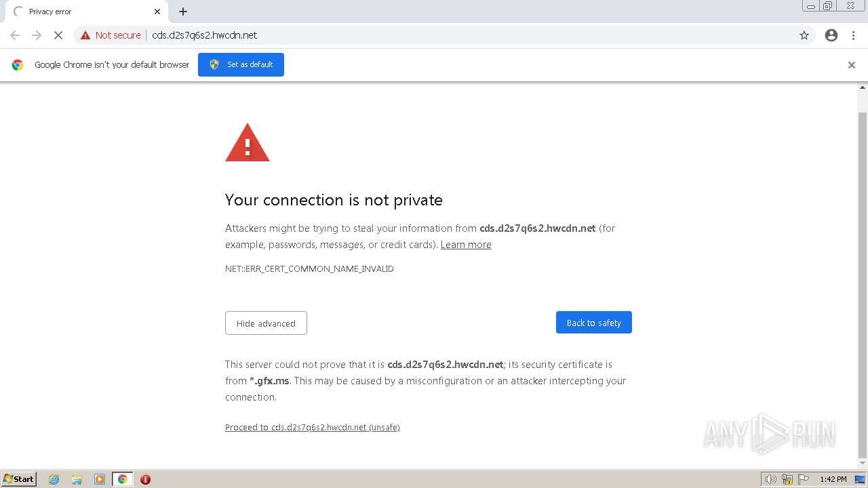Click the address bar URL field
This screenshot has width=868, height=488.
407,35
